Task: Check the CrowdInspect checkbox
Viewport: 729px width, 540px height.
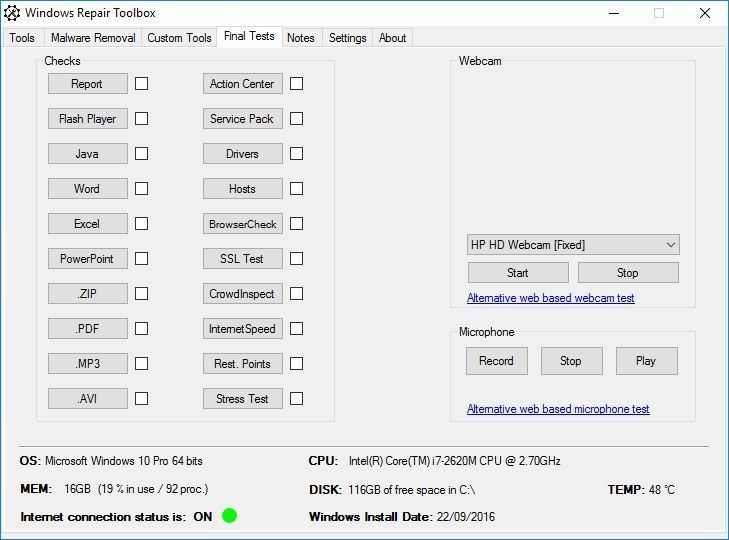Action: [x=296, y=293]
